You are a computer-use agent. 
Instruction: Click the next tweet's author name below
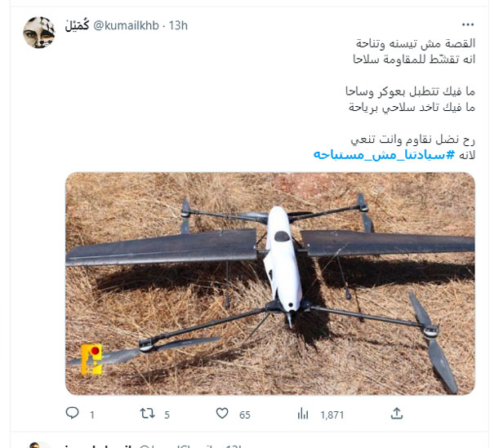pos(99,446)
